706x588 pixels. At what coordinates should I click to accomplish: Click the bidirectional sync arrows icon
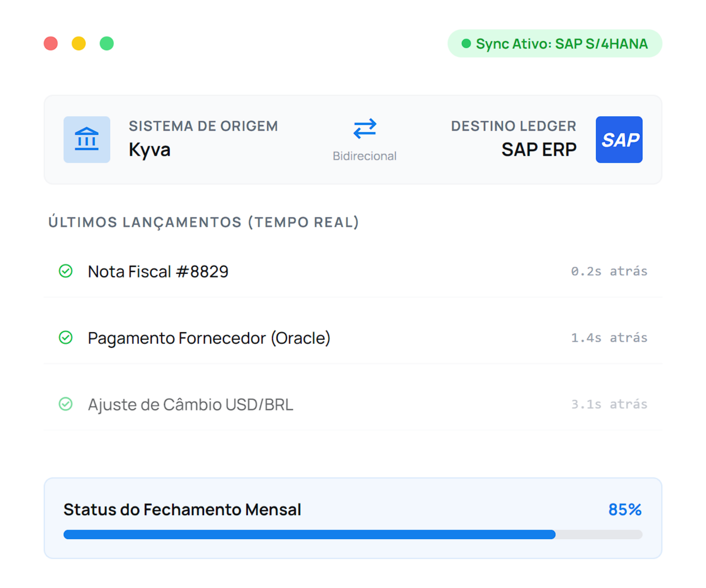(365, 128)
